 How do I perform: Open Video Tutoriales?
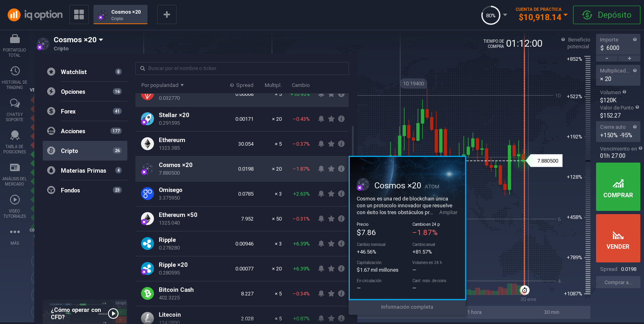[x=15, y=206]
